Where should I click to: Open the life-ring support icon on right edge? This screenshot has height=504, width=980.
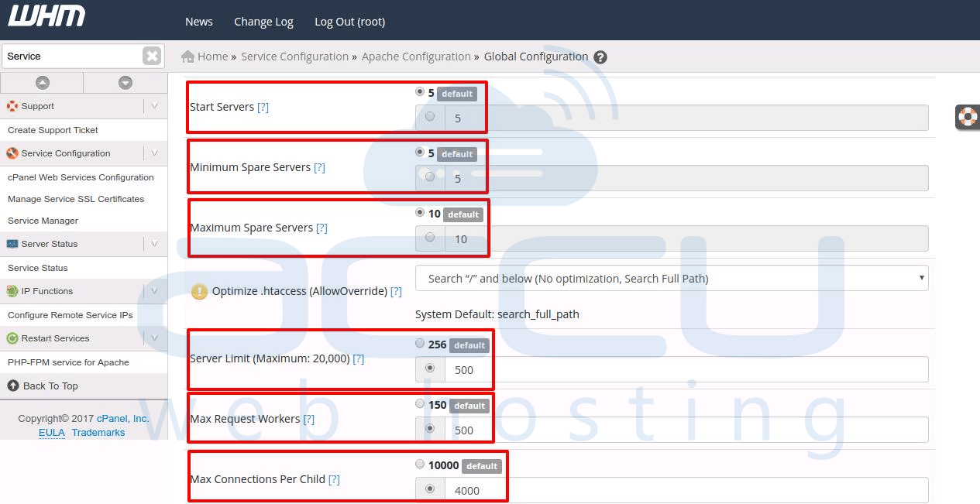[968, 117]
